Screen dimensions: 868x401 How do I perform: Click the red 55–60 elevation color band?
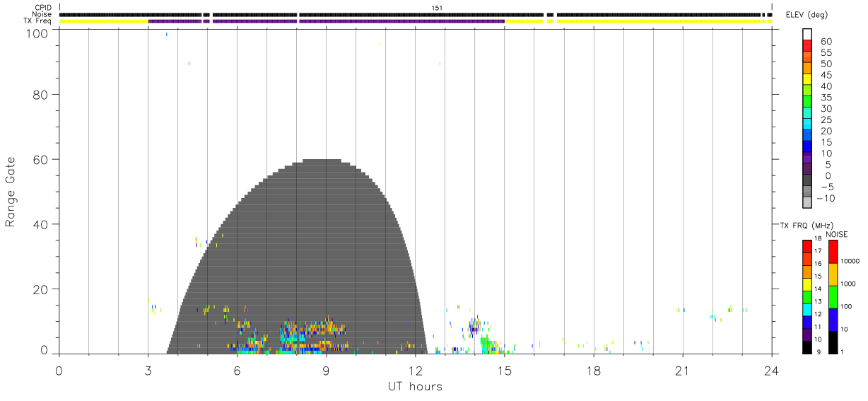pos(807,45)
